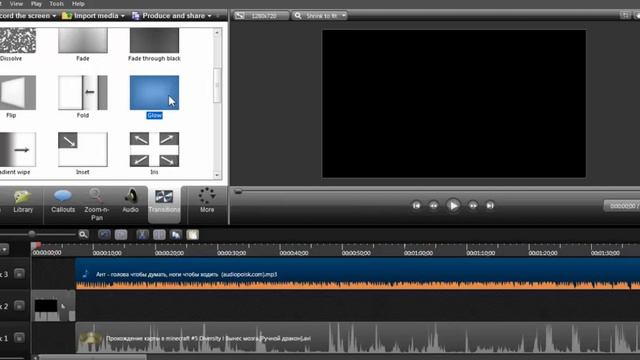Toggle the lock on track 2

pyautogui.click(x=19, y=305)
